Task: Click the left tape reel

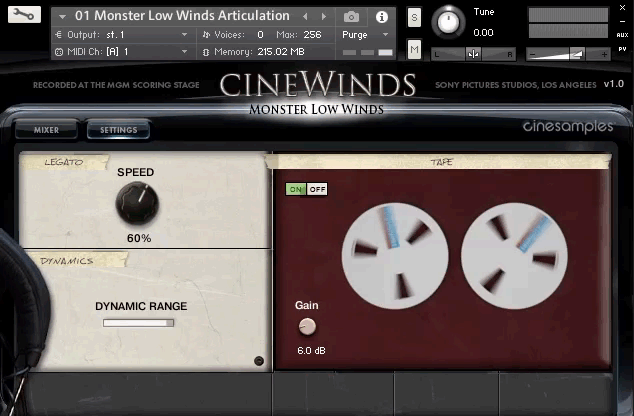Action: [x=395, y=256]
